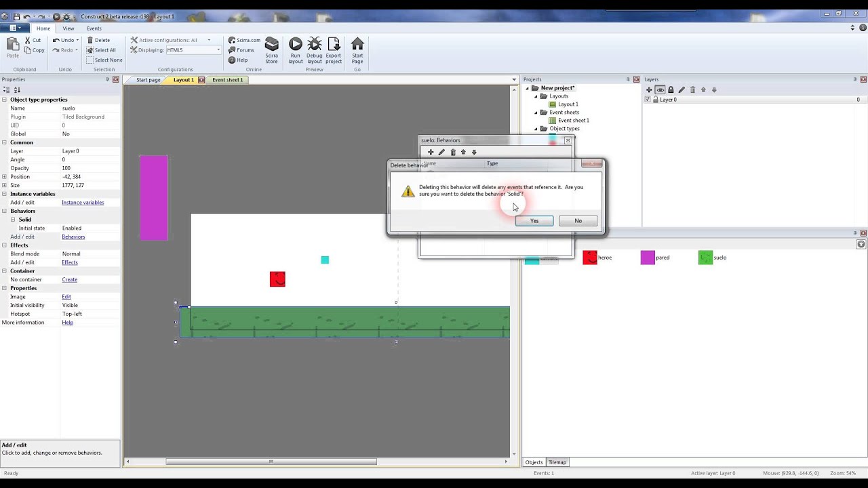The image size is (868, 488).
Task: Click the Layer 0 padlock icon
Action: pyautogui.click(x=656, y=100)
